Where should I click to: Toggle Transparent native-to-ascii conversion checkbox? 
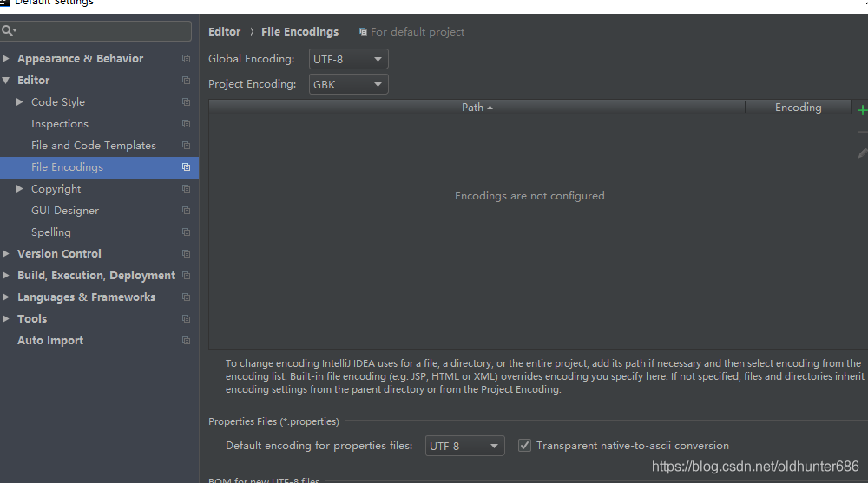524,446
